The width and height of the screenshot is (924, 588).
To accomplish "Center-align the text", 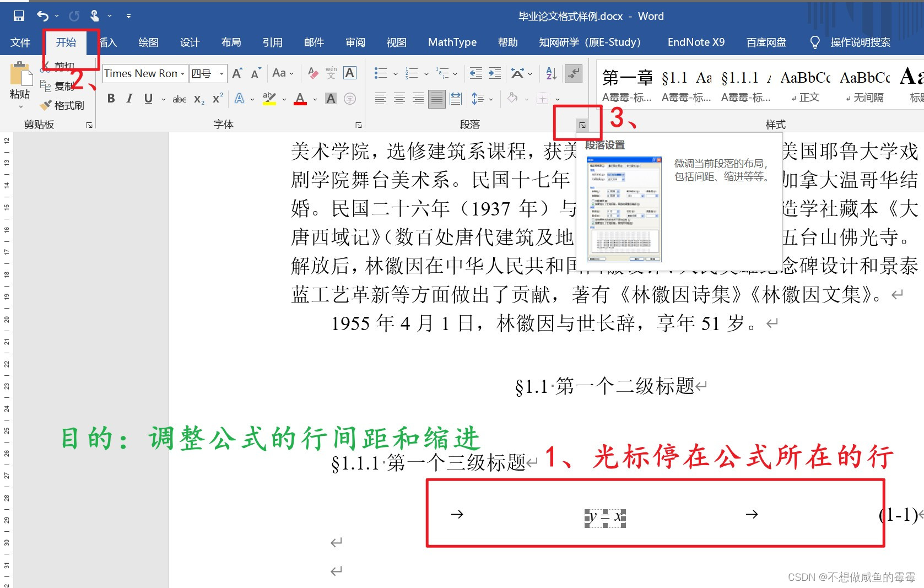I will click(399, 99).
